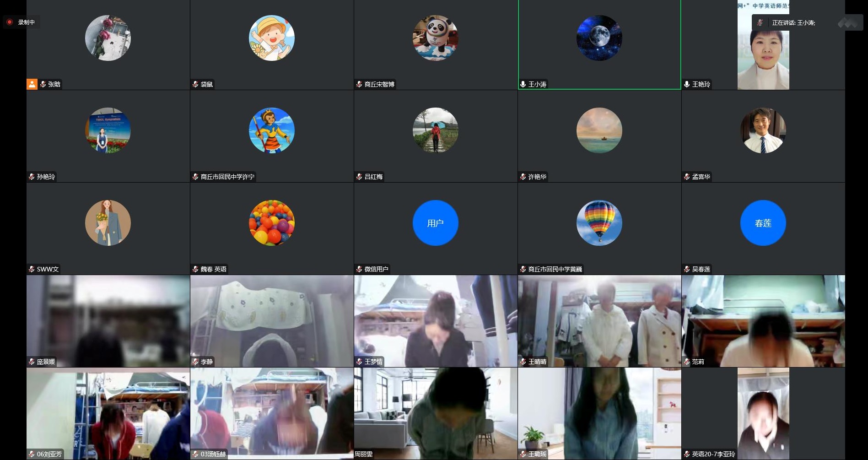
Task: Click the muted mic icon beside 袋鼠
Action: 195,84
